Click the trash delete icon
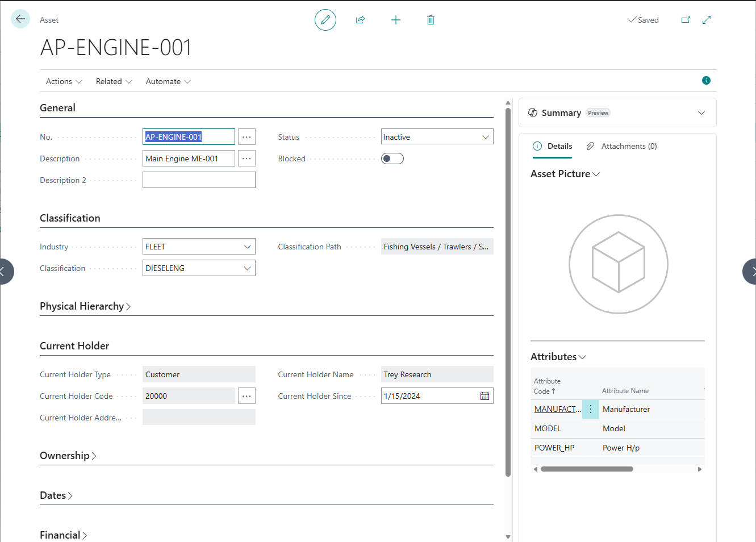The width and height of the screenshot is (756, 542). coord(431,20)
